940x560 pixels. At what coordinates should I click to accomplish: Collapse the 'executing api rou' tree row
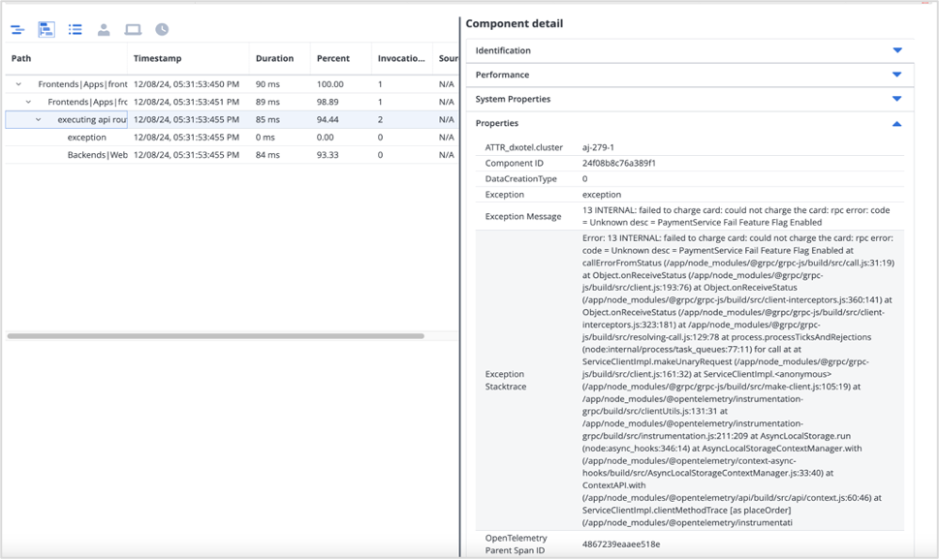click(39, 120)
